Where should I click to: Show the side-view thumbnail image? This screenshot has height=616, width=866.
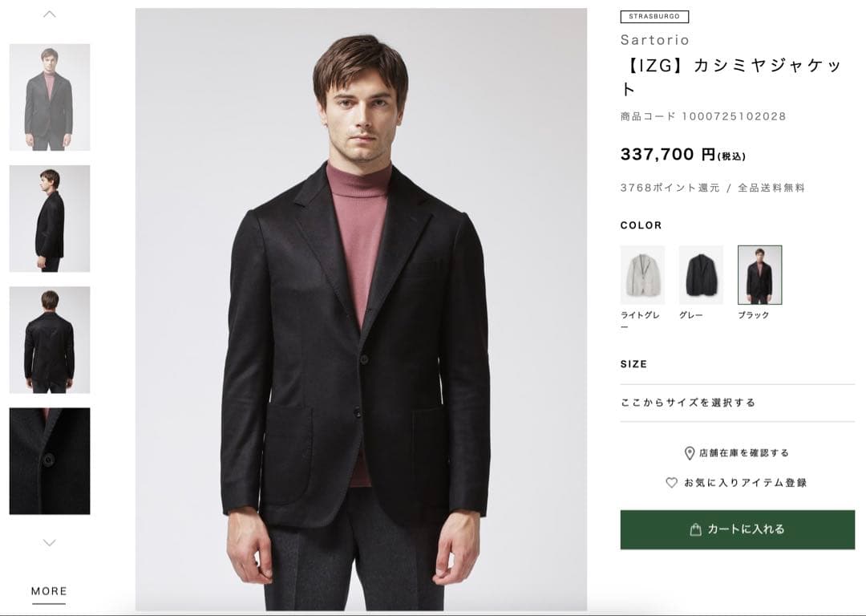50,218
